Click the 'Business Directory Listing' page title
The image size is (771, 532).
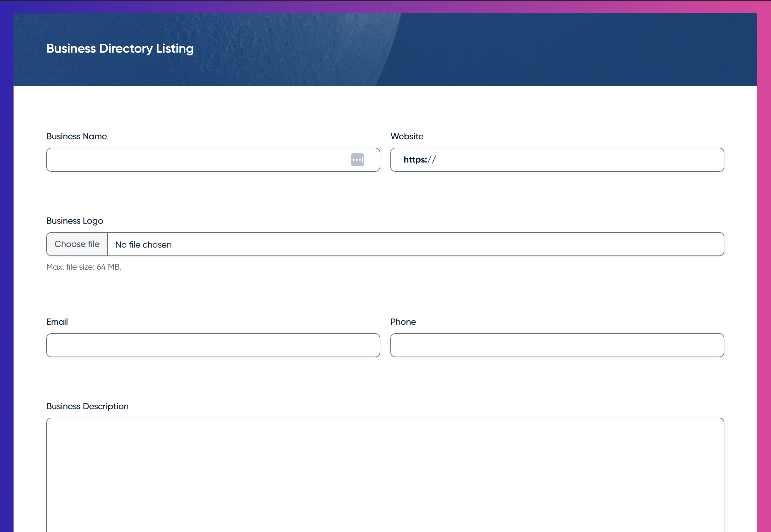point(120,49)
